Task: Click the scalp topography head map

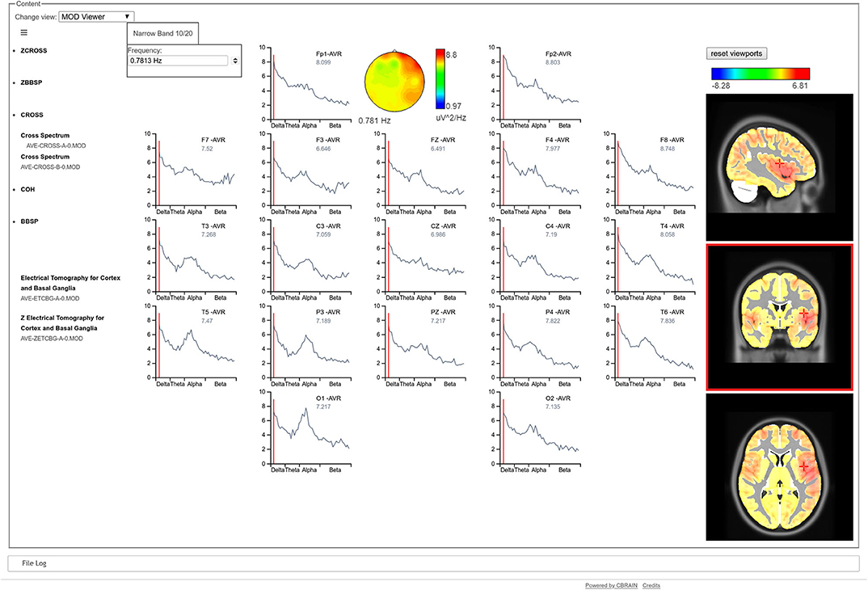Action: [394, 82]
